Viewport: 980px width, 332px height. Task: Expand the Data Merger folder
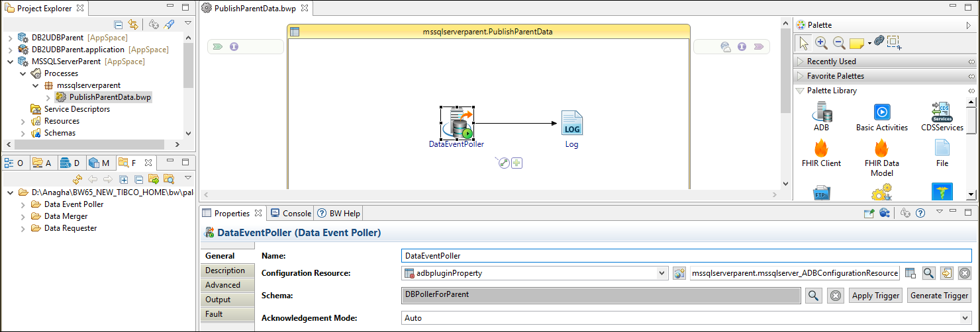[x=23, y=216]
